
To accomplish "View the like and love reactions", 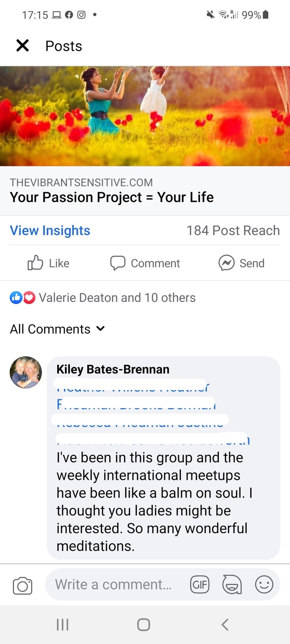I will click(22, 298).
